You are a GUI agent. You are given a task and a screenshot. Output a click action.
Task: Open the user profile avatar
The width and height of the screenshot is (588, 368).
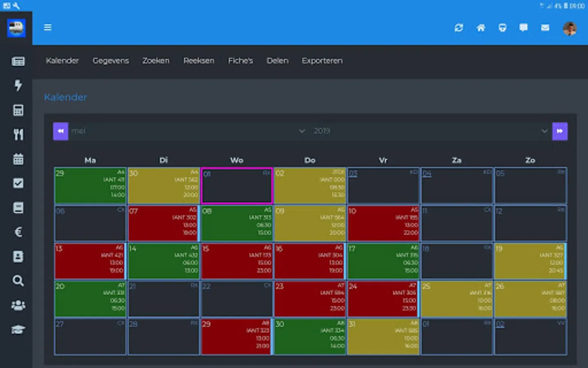coord(569,28)
